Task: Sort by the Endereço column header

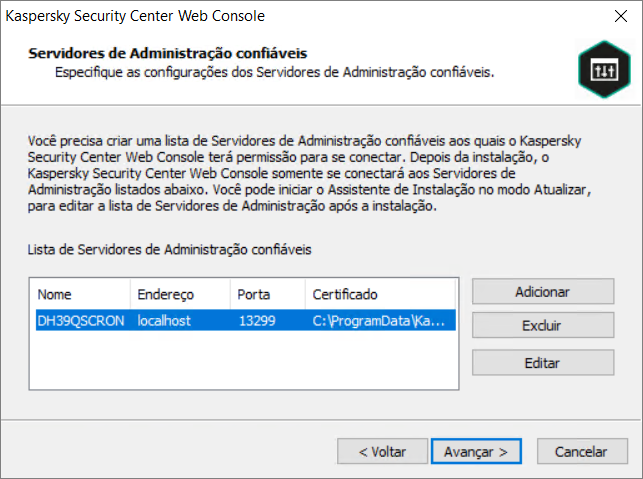Action: pos(180,295)
